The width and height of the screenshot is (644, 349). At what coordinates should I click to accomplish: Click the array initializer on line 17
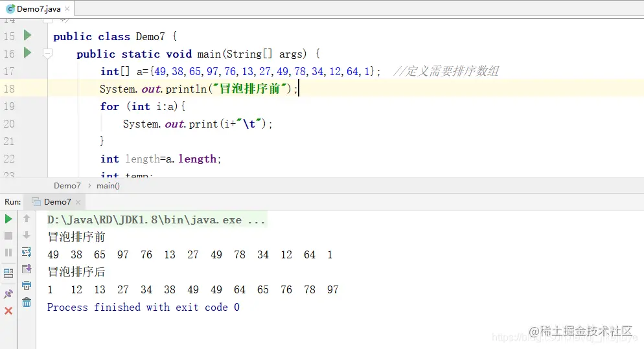[262, 71]
